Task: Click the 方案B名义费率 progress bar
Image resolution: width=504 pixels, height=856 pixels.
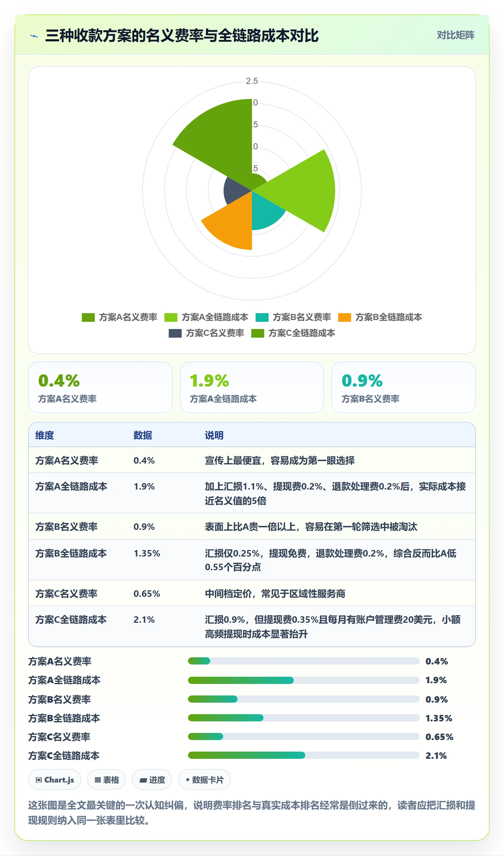Action: point(303,699)
